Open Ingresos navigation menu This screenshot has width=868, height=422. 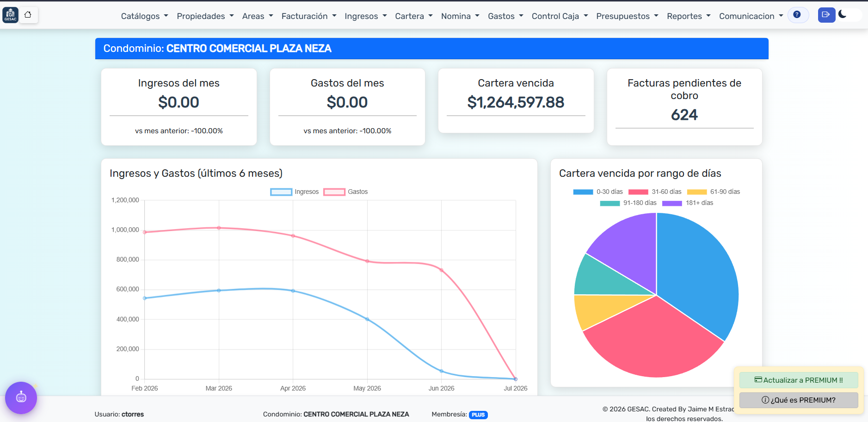point(366,16)
